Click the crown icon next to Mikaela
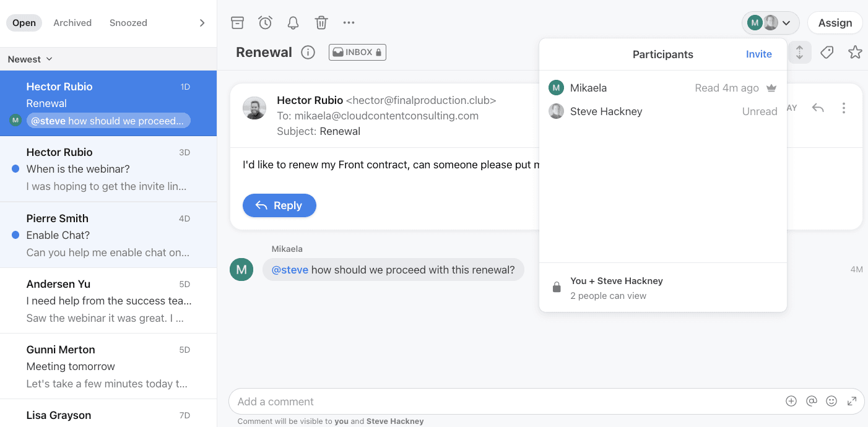Image resolution: width=868 pixels, height=427 pixels. 771,88
